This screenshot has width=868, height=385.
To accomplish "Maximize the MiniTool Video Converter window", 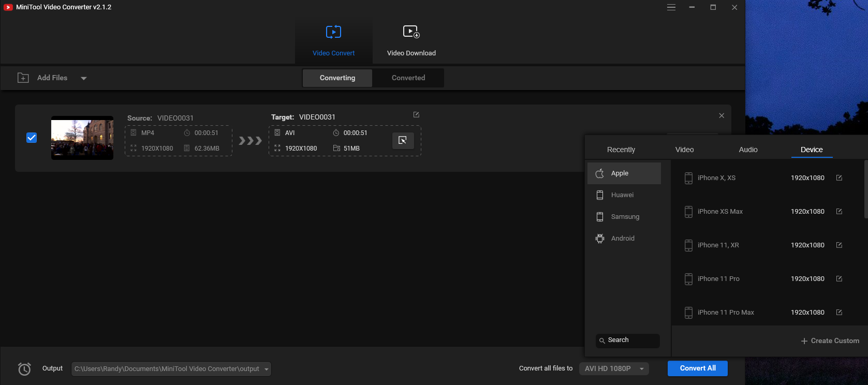I will (713, 7).
